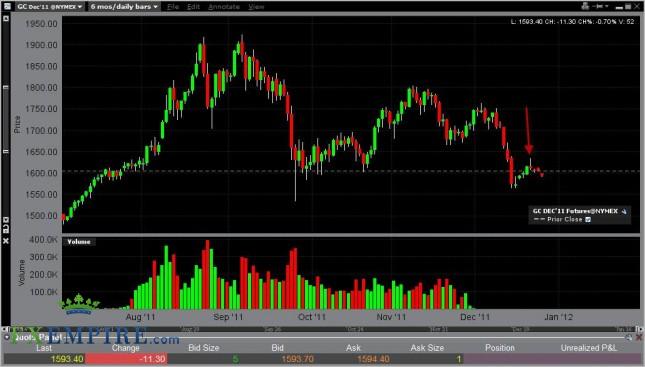Click the print icon in the title bar

coord(585,6)
